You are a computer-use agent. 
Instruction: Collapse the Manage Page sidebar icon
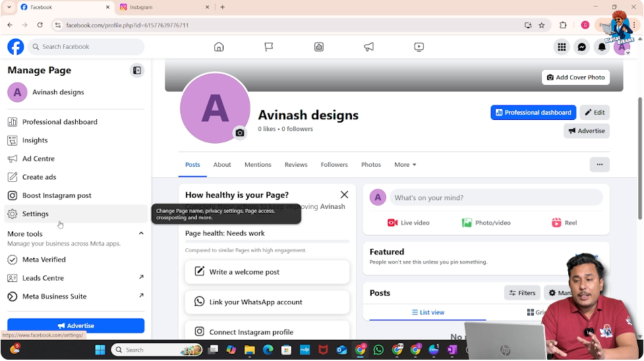pyautogui.click(x=137, y=70)
